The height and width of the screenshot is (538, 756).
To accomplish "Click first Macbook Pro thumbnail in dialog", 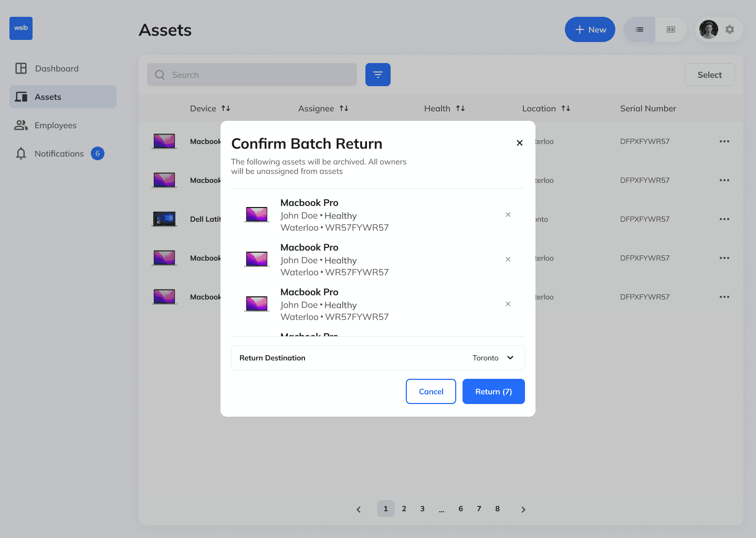I will coord(257,214).
